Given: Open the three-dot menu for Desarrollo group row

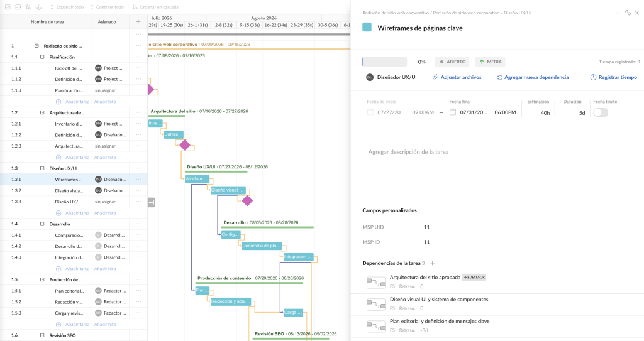Looking at the screenshot, I should pos(138,224).
